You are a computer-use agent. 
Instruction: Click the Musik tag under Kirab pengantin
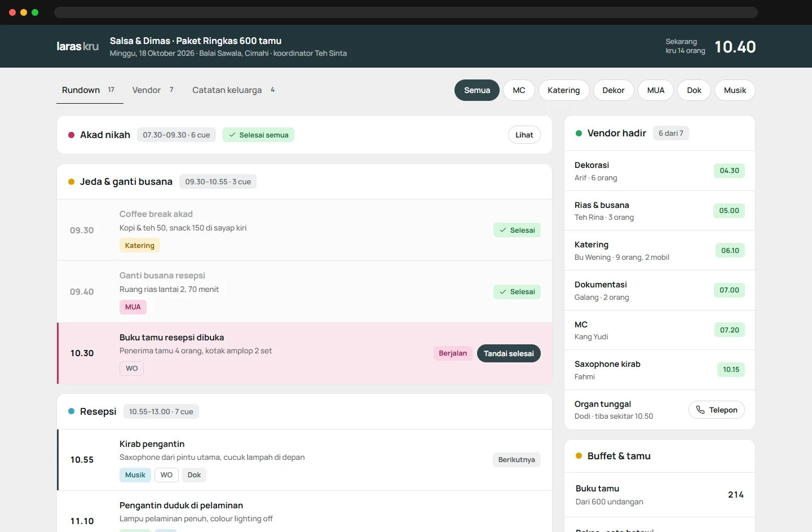(x=135, y=475)
